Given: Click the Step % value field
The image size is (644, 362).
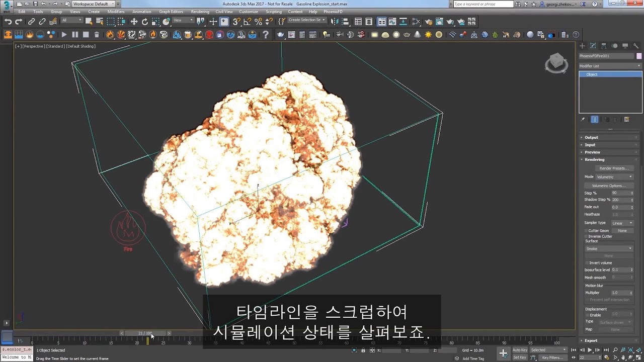Looking at the screenshot, I should [x=620, y=193].
